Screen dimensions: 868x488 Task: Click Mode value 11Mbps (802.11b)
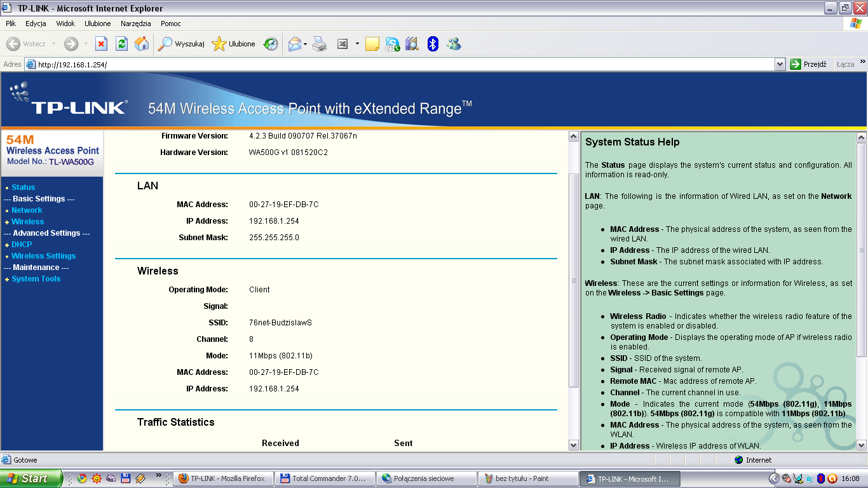click(280, 355)
